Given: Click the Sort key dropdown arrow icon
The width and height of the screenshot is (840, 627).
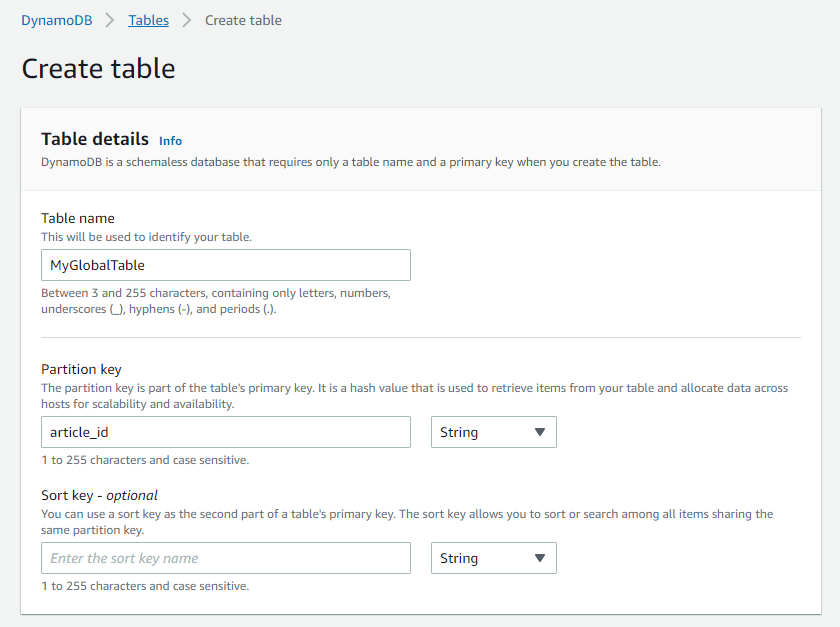Looking at the screenshot, I should click(x=540, y=558).
